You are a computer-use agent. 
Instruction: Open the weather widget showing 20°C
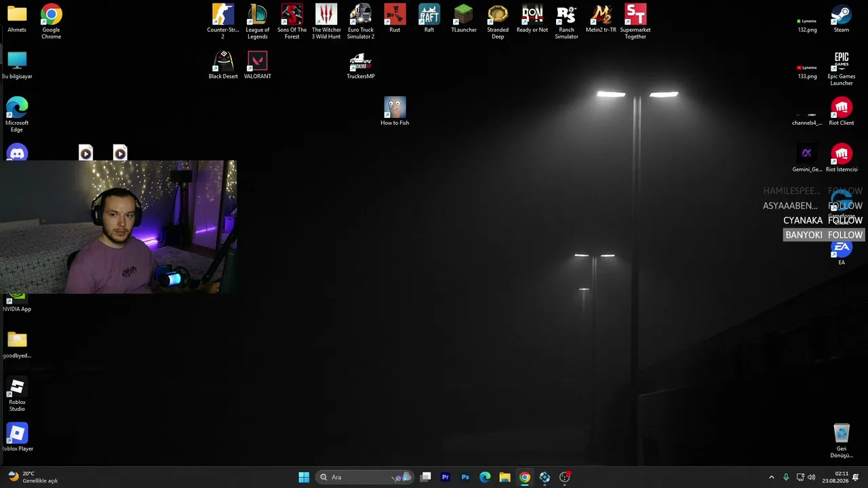33,477
